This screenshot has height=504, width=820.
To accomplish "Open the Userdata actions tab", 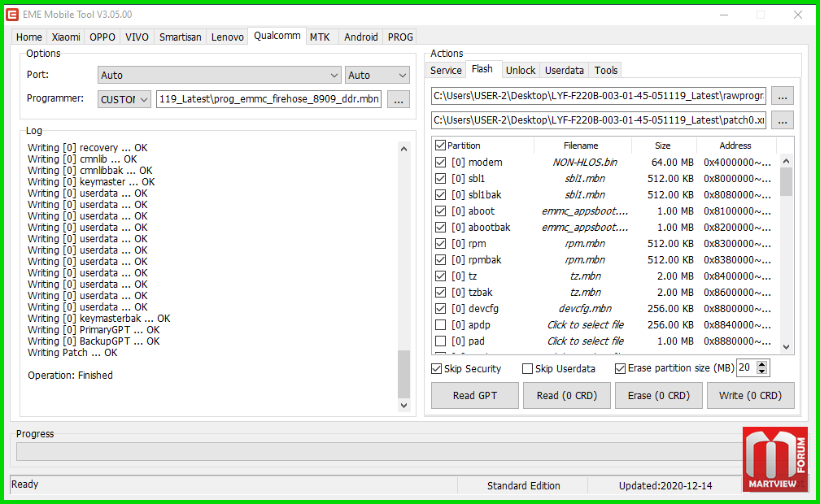I will 564,70.
